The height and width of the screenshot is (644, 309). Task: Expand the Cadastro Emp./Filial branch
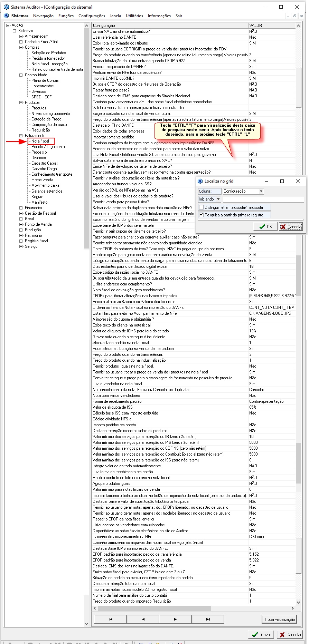tap(21, 42)
